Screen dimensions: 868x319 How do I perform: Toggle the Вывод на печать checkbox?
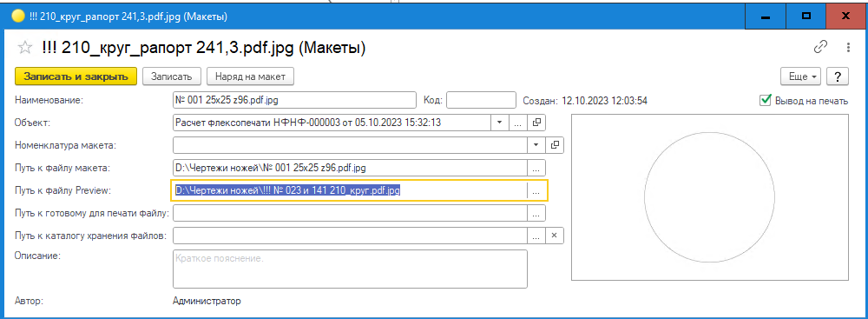pyautogui.click(x=766, y=100)
